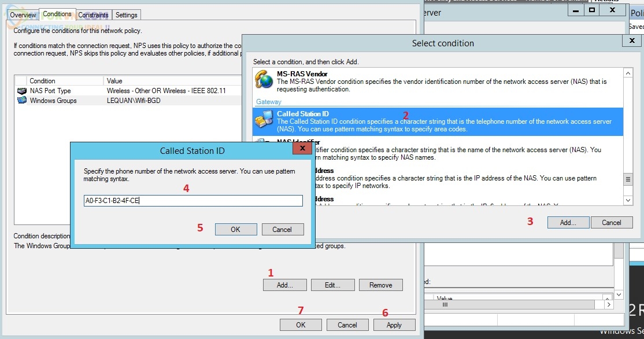Maximize the background server window
Screen dimensions: 644x339
[x=591, y=10]
